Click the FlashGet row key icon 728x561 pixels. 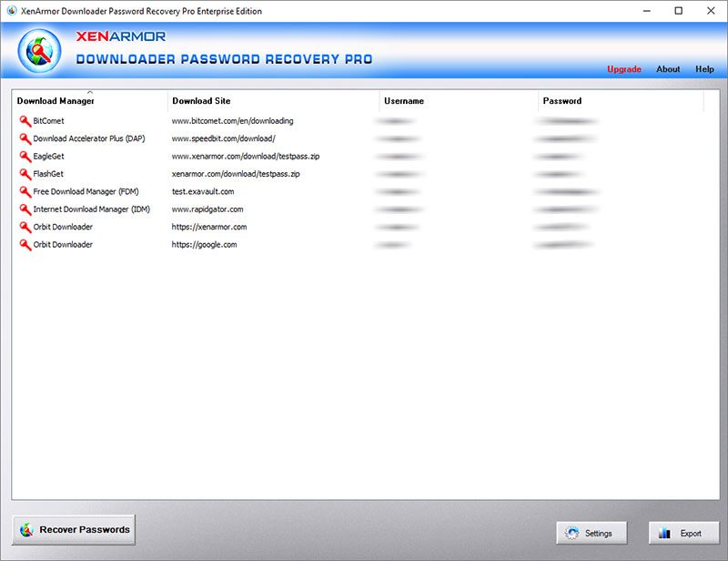pos(25,174)
